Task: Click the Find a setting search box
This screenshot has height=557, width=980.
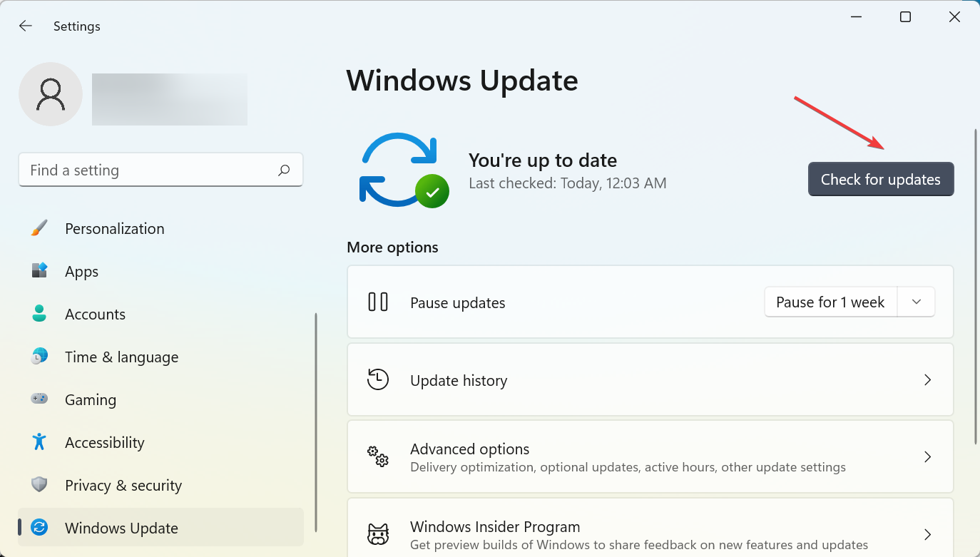Action: [160, 170]
